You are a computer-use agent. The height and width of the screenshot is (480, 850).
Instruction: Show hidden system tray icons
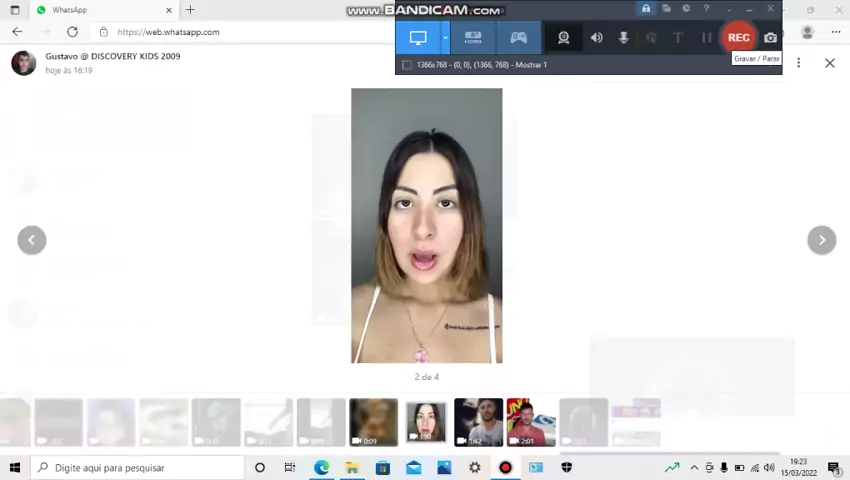(x=694, y=467)
